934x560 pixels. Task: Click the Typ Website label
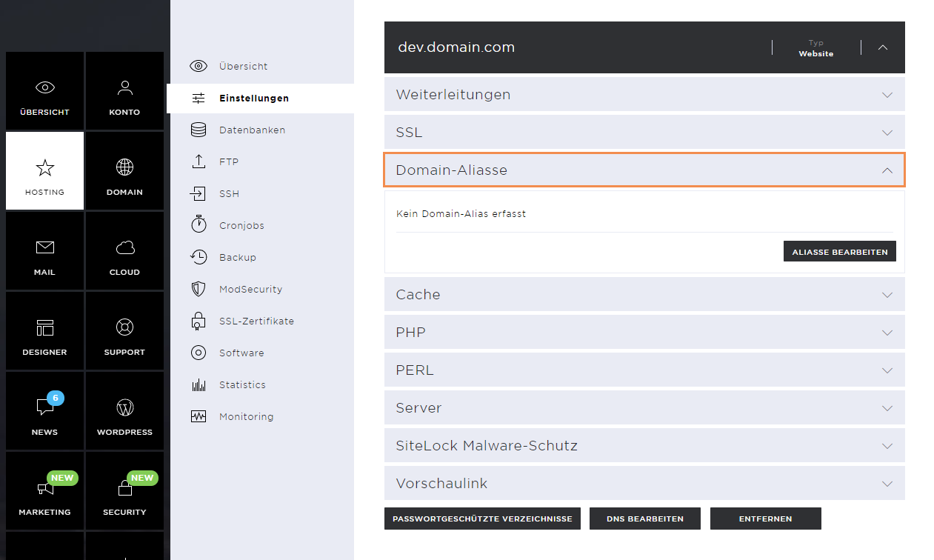click(815, 48)
